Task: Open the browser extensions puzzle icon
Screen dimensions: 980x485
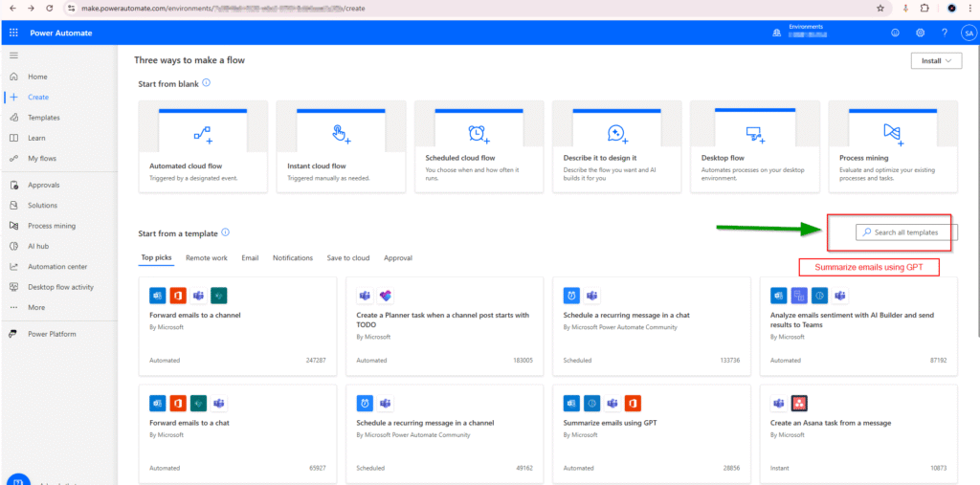Action: pyautogui.click(x=925, y=8)
